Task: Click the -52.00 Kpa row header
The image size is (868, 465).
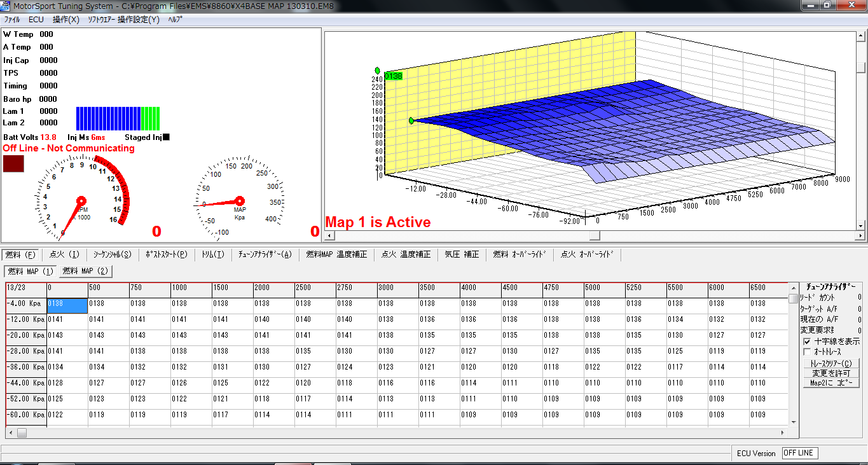Action: 26,401
